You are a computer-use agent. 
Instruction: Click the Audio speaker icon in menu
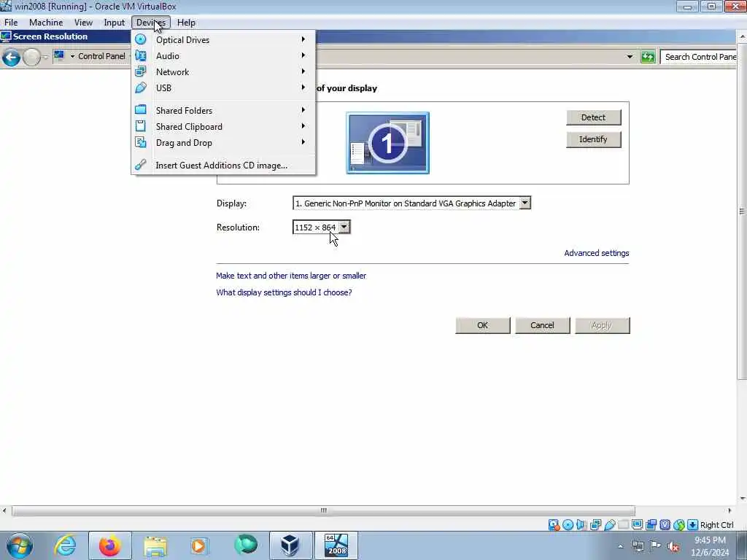coord(141,55)
